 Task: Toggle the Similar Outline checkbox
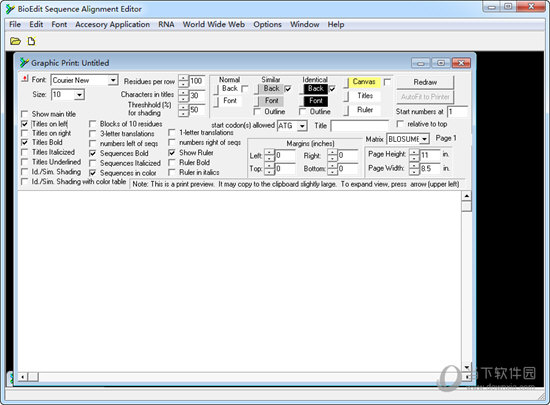[257, 112]
